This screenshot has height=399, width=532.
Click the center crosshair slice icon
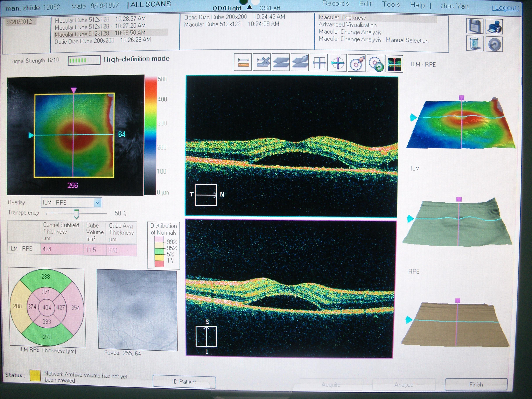pyautogui.click(x=319, y=63)
